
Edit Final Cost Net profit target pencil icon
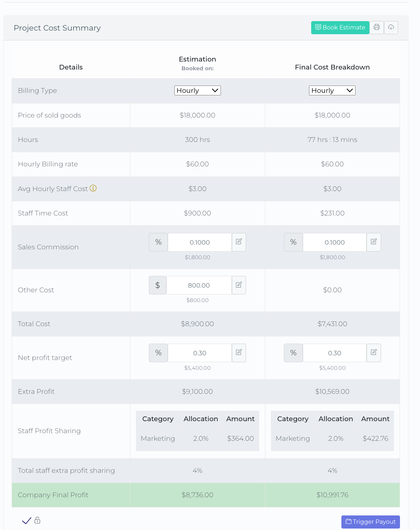pos(373,353)
